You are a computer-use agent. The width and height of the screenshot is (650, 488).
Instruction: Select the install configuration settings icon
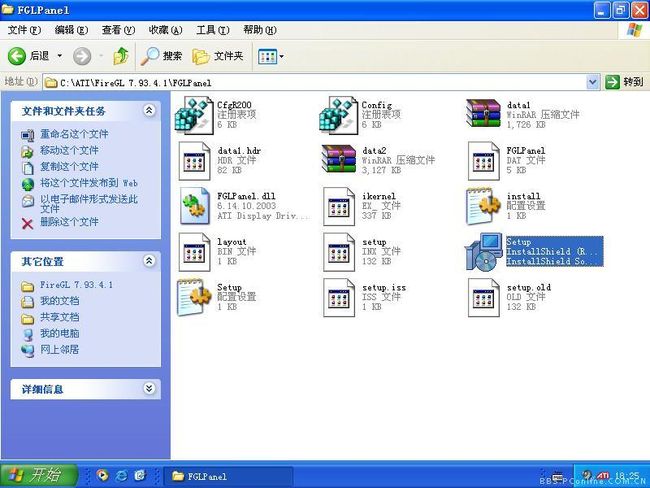point(483,206)
